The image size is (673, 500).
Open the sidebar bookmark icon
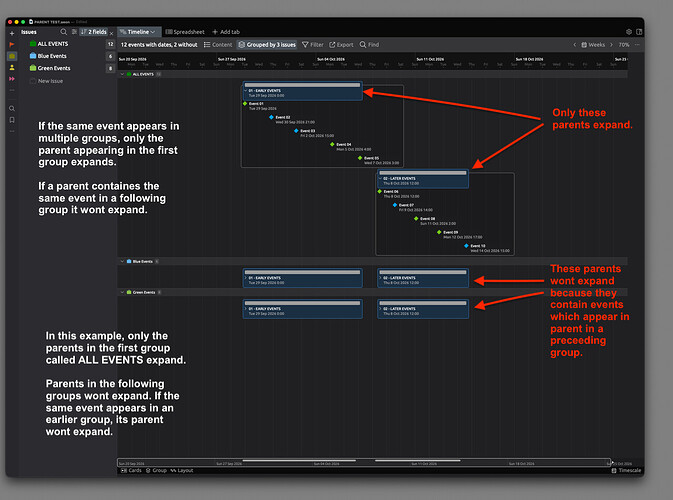(12, 120)
